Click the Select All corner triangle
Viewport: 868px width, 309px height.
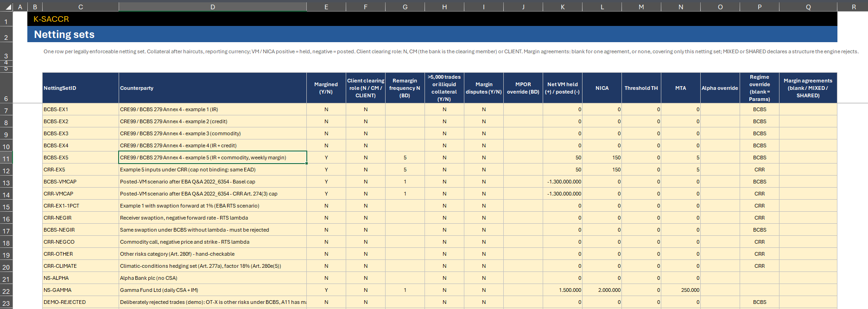click(8, 7)
